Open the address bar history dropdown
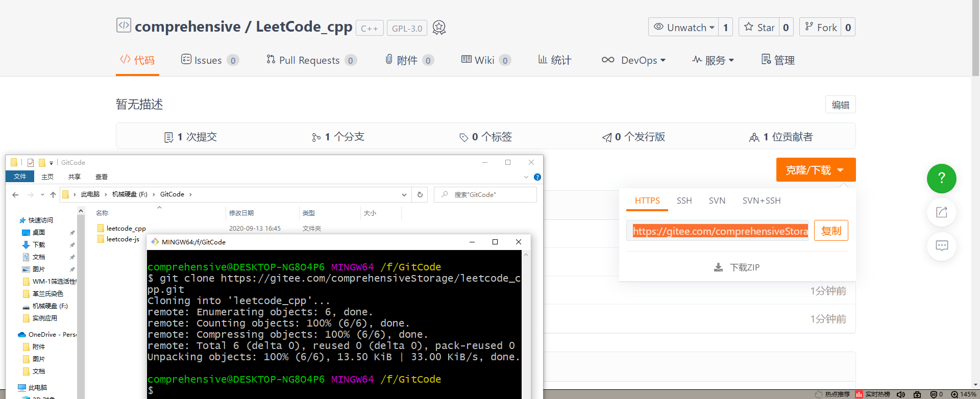This screenshot has width=980, height=399. (x=404, y=194)
